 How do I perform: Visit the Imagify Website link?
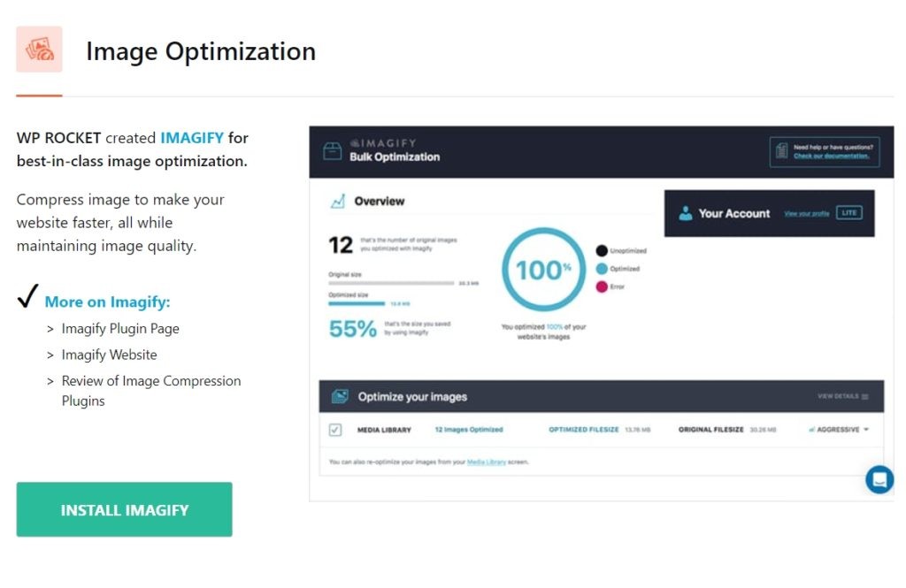coord(109,355)
